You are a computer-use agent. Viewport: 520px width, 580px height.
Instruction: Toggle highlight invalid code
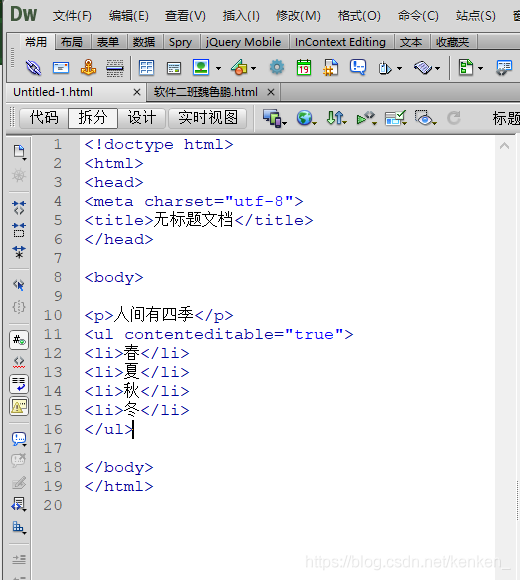[19, 362]
